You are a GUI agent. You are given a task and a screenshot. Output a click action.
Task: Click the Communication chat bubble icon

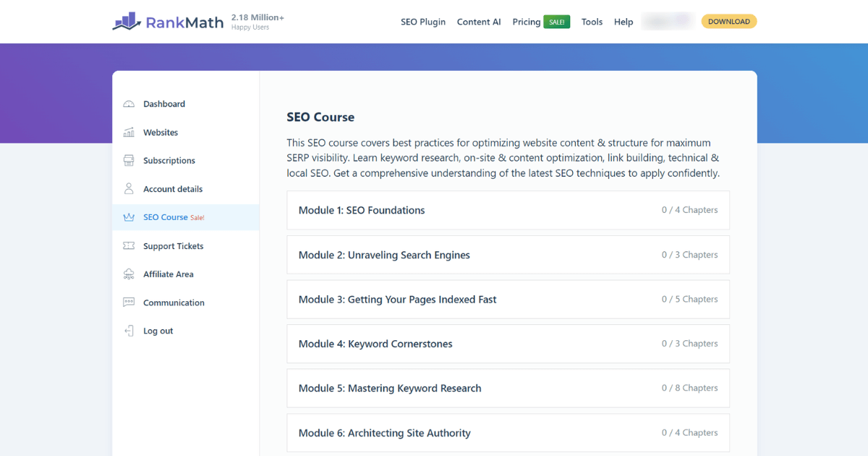129,303
